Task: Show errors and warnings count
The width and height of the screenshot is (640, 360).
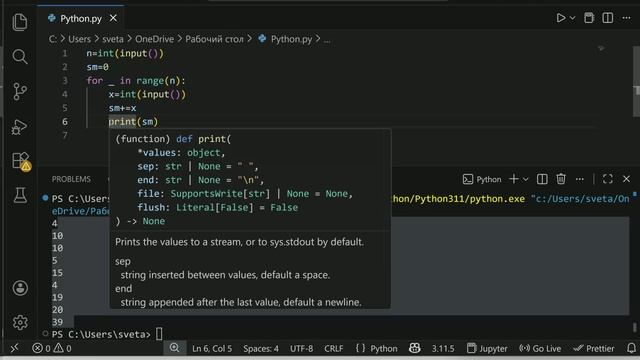Action: pyautogui.click(x=51, y=348)
